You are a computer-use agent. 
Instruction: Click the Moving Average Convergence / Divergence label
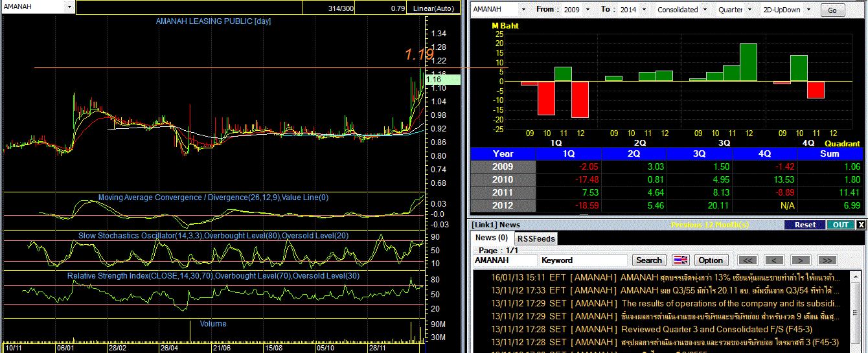tap(213, 198)
